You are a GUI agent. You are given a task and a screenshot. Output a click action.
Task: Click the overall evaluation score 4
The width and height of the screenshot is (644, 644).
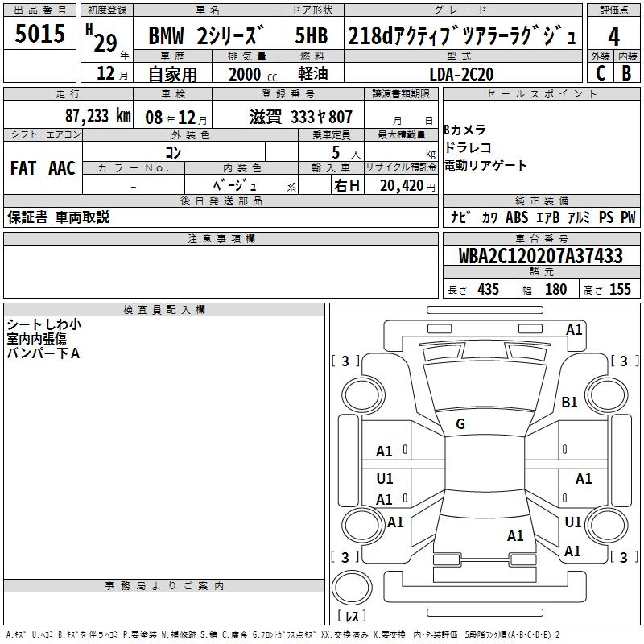click(613, 37)
